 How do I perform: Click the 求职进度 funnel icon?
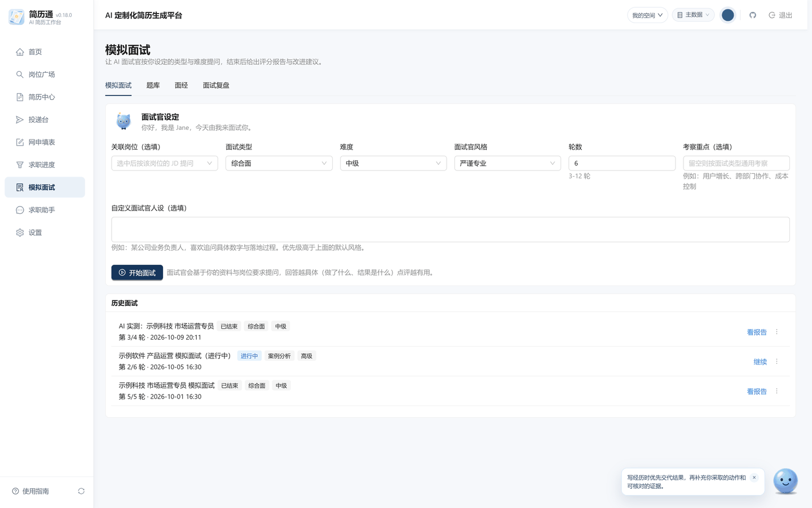tap(20, 165)
